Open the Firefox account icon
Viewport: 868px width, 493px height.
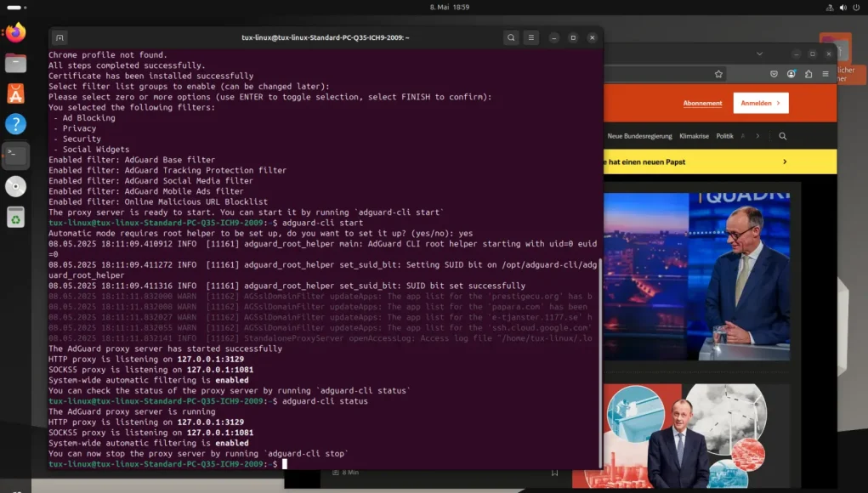click(x=791, y=74)
